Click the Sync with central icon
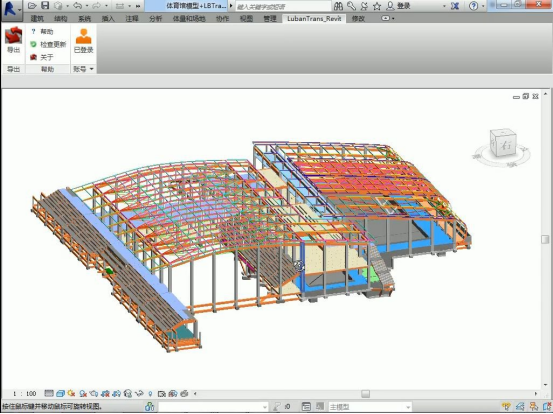This screenshot has width=553, height=414. (x=58, y=6)
